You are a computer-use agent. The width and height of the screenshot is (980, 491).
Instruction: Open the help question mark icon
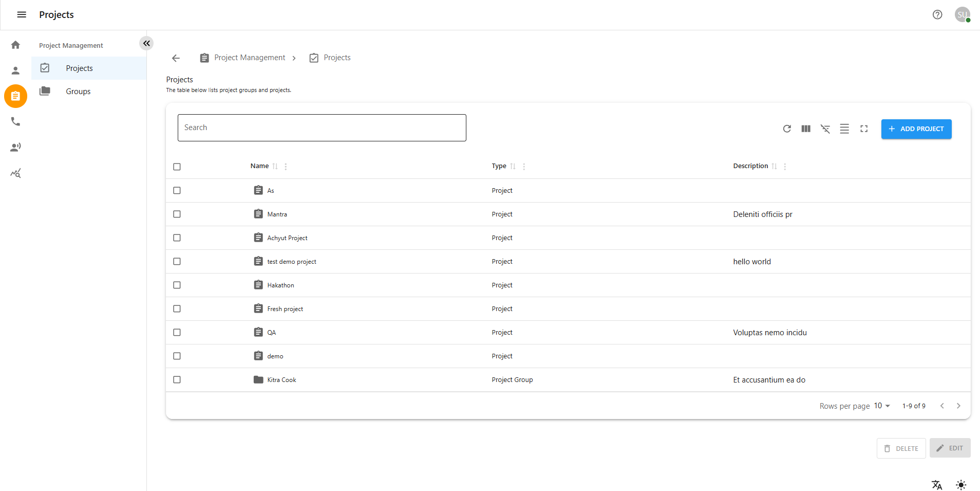tap(937, 14)
